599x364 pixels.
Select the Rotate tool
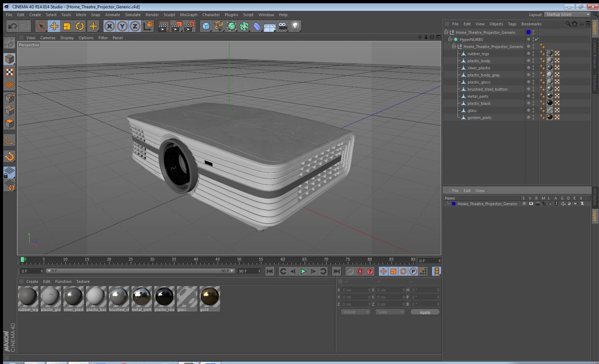pos(80,26)
